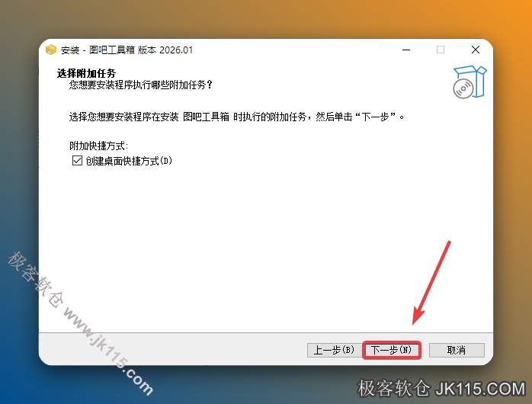Click the setup box-and-disc icon
The image size is (532, 404).
(470, 82)
